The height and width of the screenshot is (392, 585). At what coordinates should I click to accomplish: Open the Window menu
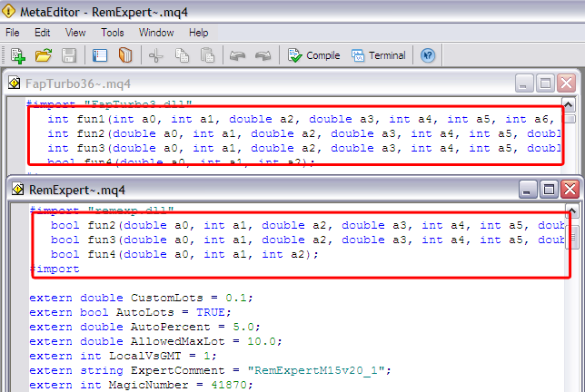coord(156,33)
